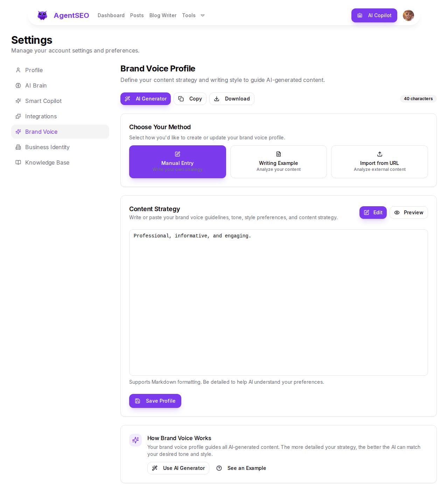Preview the content strategy

pos(408,213)
